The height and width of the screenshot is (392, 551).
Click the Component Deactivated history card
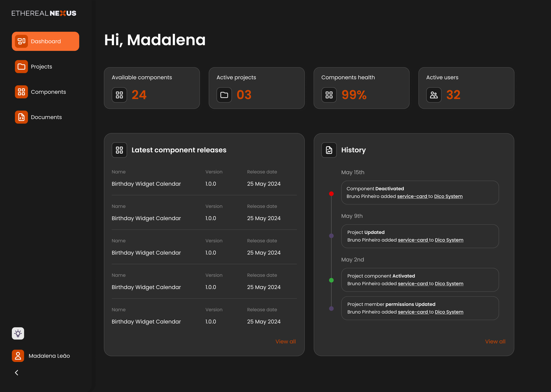tap(420, 193)
